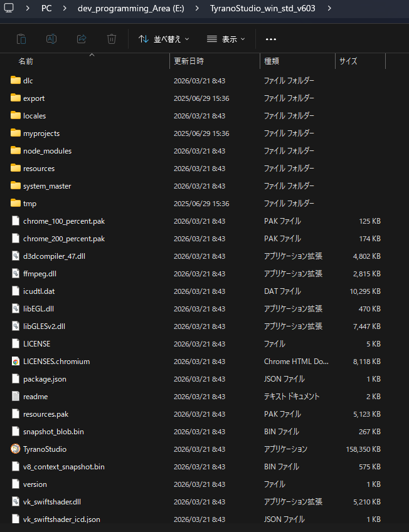
Task: Open the three-dot more options menu
Action: [271, 39]
